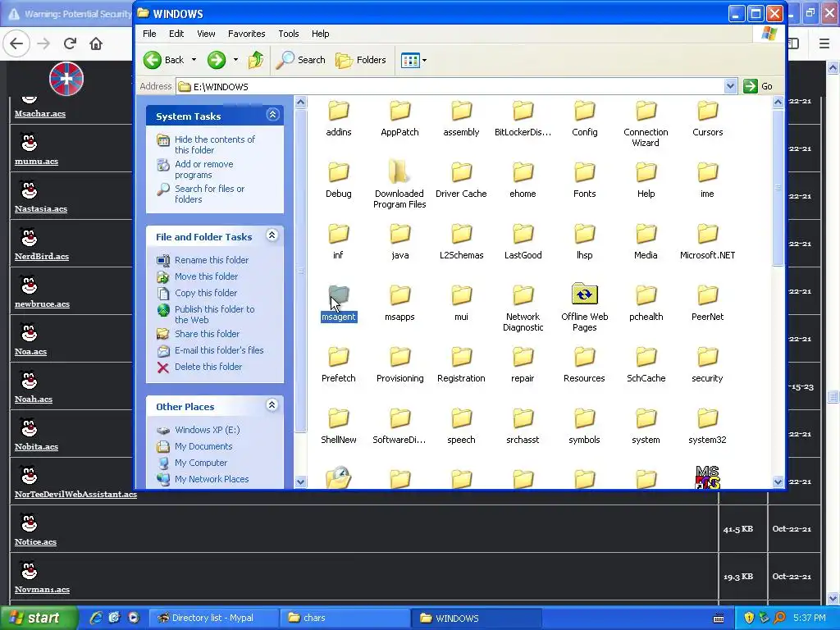
Task: Open the Tools menu
Action: (288, 34)
